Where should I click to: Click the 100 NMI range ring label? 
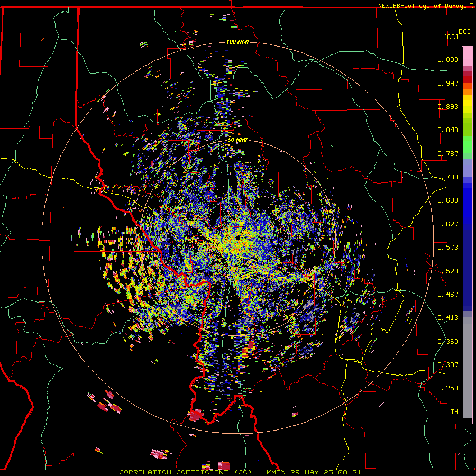pyautogui.click(x=237, y=42)
